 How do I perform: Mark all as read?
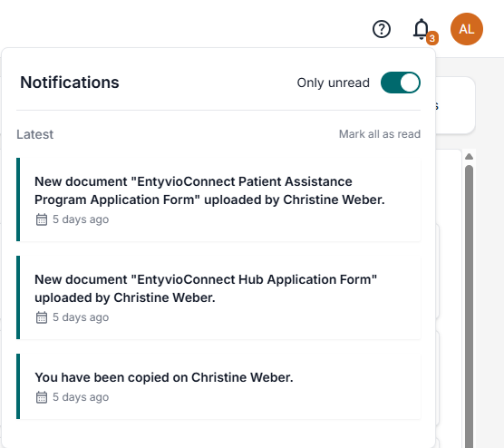tap(380, 134)
